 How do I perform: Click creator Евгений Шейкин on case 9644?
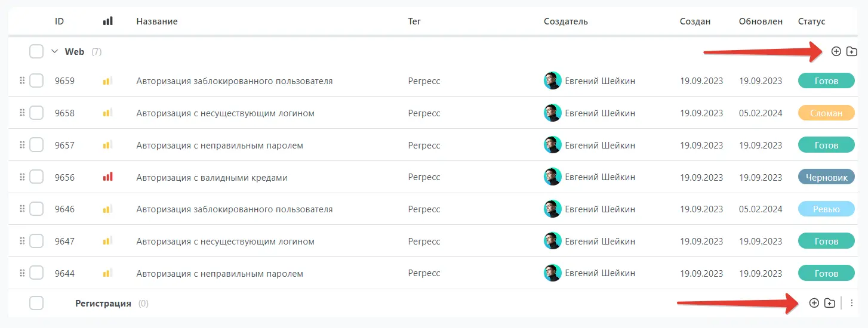[x=600, y=274]
